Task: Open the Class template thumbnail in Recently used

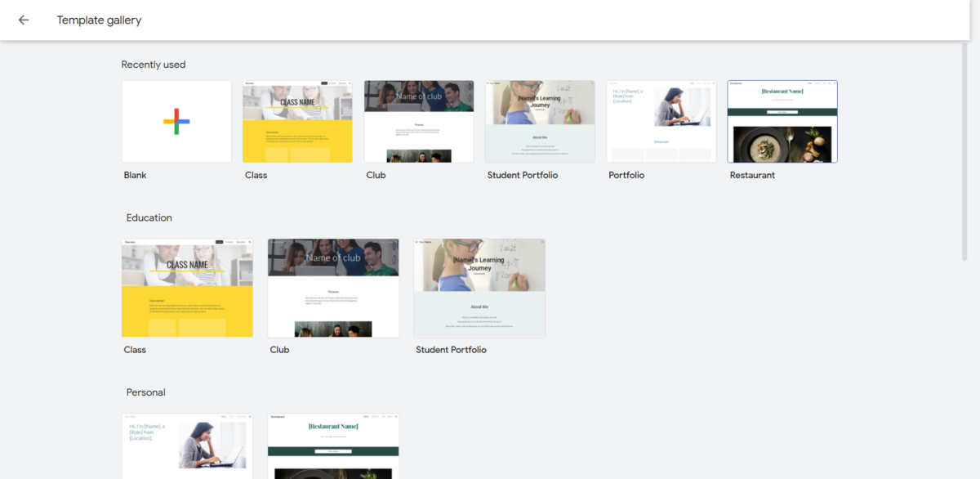Action: pos(297,122)
